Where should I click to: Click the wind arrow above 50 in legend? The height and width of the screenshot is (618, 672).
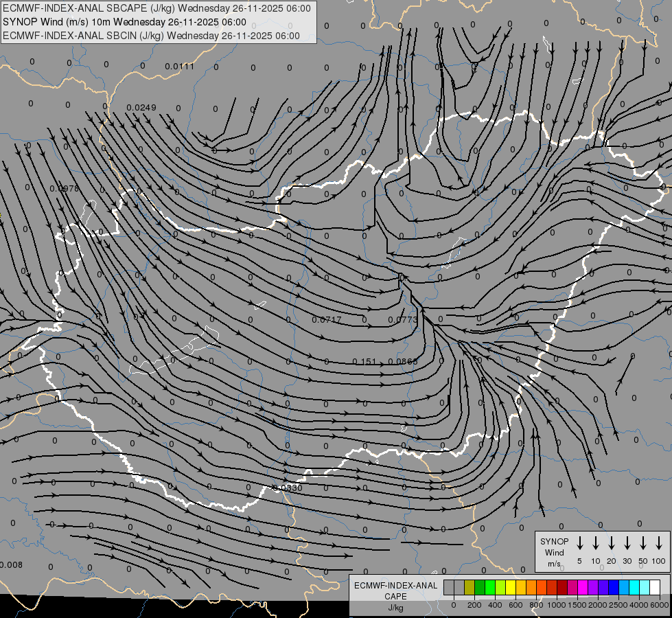[x=643, y=543]
